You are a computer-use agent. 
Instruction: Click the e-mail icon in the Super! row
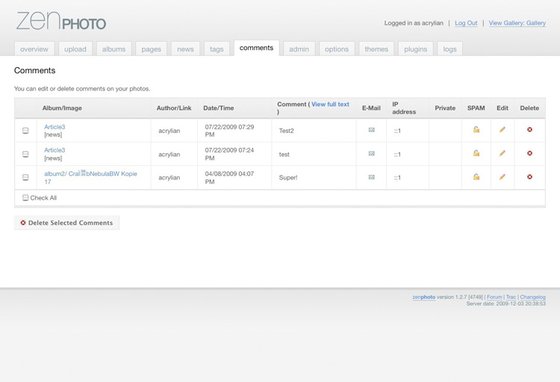click(x=371, y=177)
